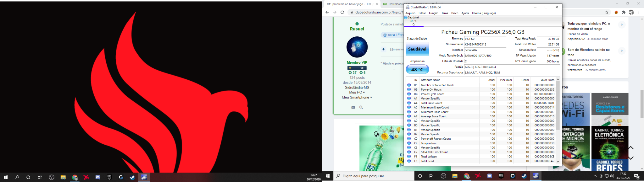Open topic 'Som do Microfone saindo no fone'
Viewport: 644px width, 182px height.
click(x=588, y=52)
